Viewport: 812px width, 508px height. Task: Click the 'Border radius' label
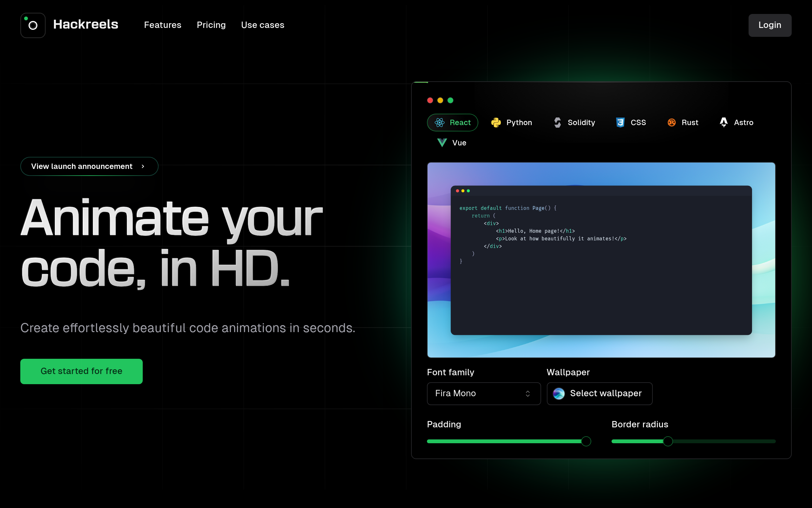[640, 424]
